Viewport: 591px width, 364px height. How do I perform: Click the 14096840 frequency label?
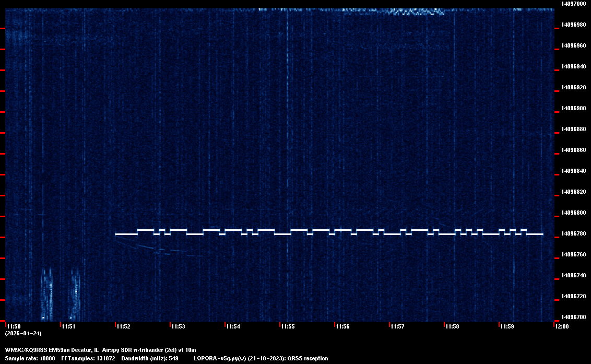[x=573, y=171]
